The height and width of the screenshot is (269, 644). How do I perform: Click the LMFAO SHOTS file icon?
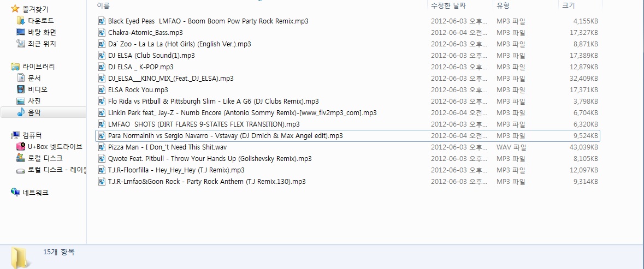tap(102, 124)
